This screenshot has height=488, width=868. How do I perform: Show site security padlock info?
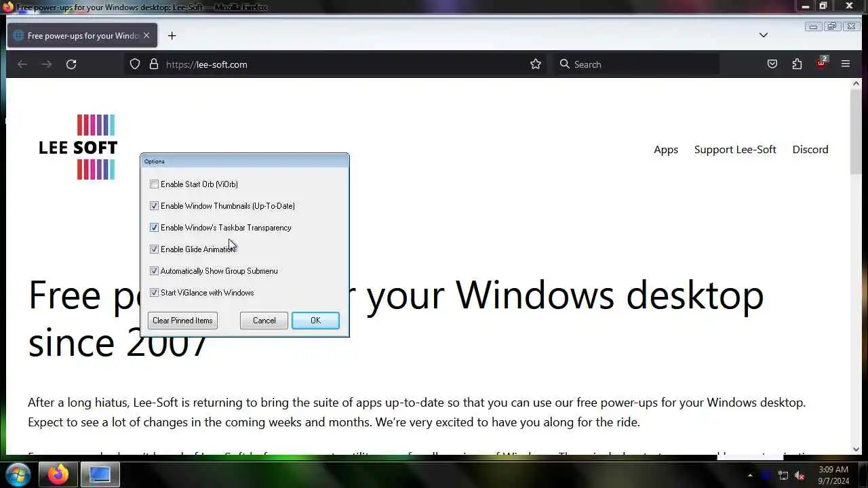coord(154,64)
